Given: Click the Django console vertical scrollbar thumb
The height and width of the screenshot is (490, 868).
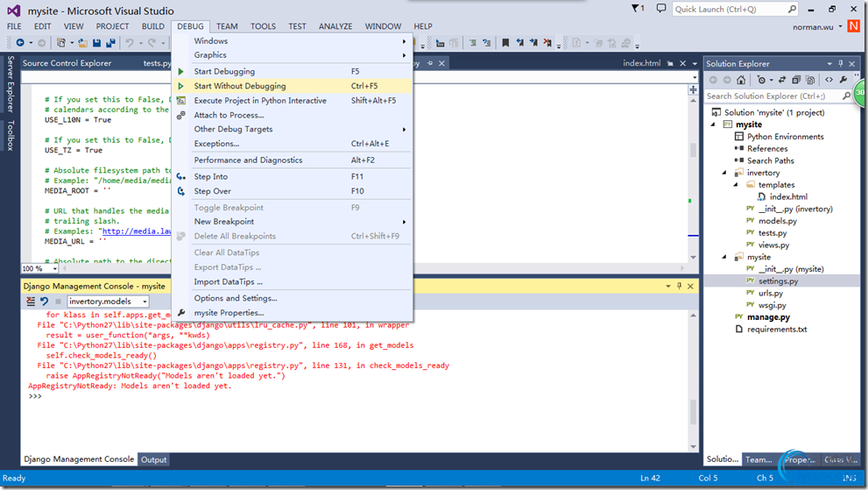Looking at the screenshot, I should point(693,412).
